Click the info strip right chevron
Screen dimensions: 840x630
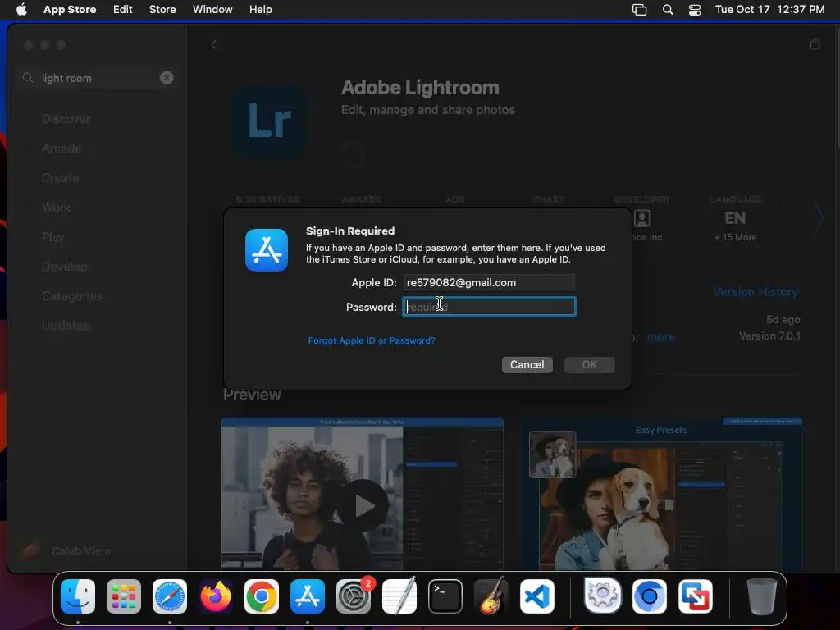(x=819, y=218)
